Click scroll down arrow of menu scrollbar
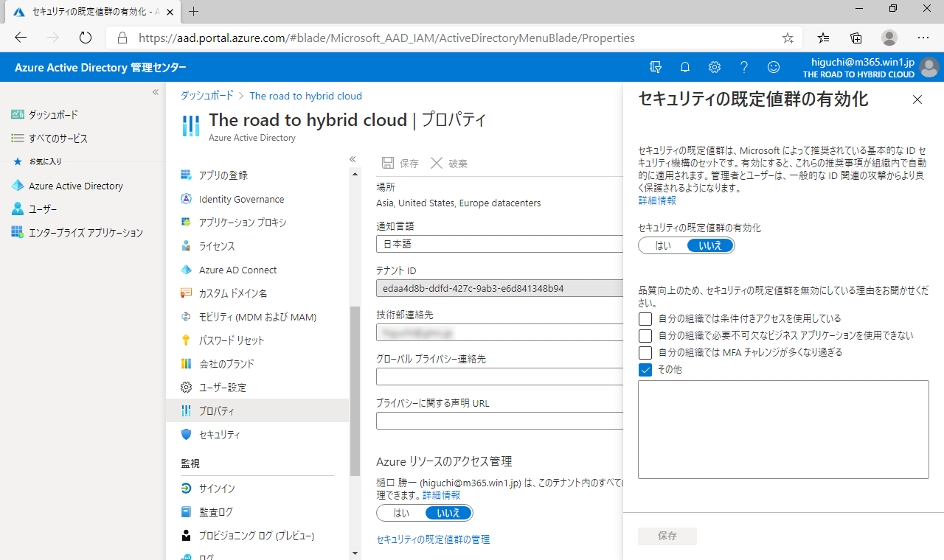Screen dimensions: 944x560 [x=355, y=553]
